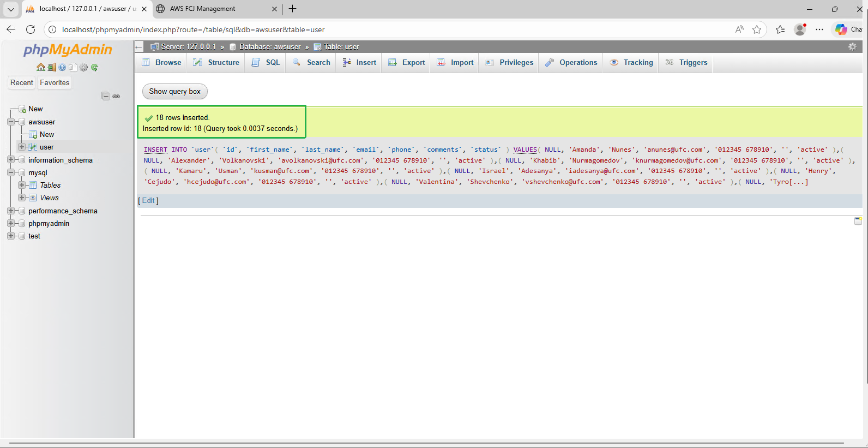The width and height of the screenshot is (868, 448).
Task: Expand the information_schema database node
Action: [11, 160]
